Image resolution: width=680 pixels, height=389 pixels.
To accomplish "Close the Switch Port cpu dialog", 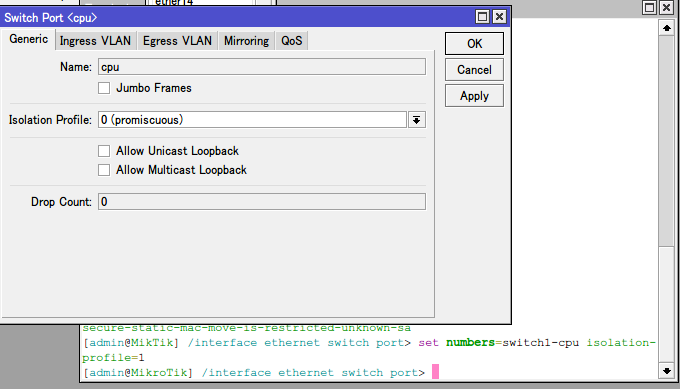I will [500, 17].
